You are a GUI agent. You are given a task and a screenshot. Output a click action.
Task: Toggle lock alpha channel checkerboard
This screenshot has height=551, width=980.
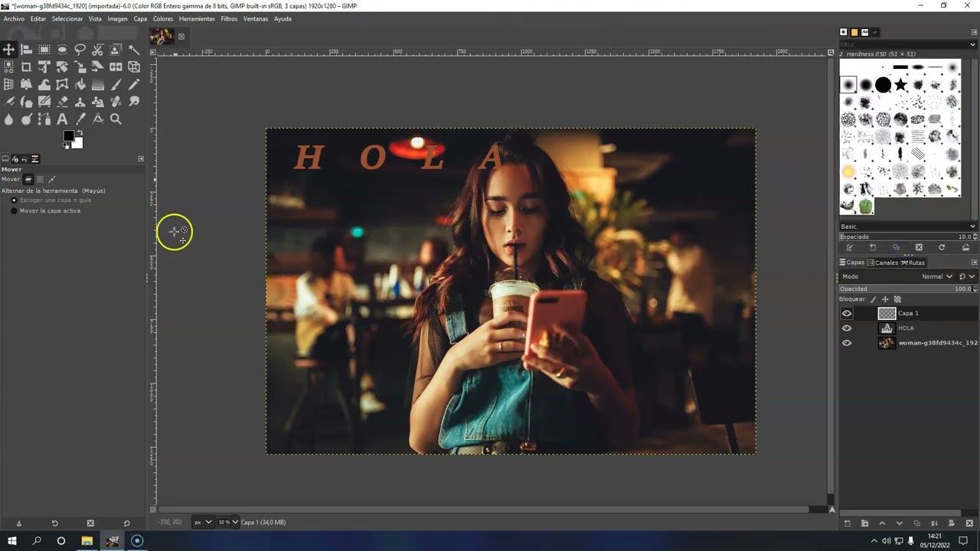897,299
